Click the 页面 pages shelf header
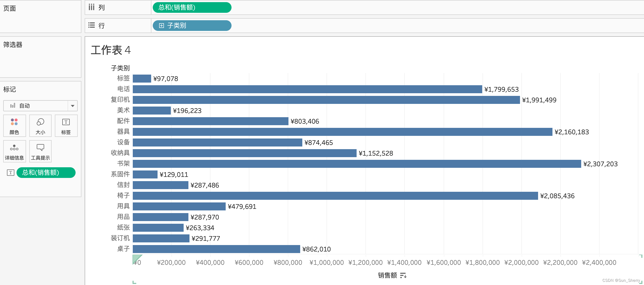The height and width of the screenshot is (285, 644). 10,9
